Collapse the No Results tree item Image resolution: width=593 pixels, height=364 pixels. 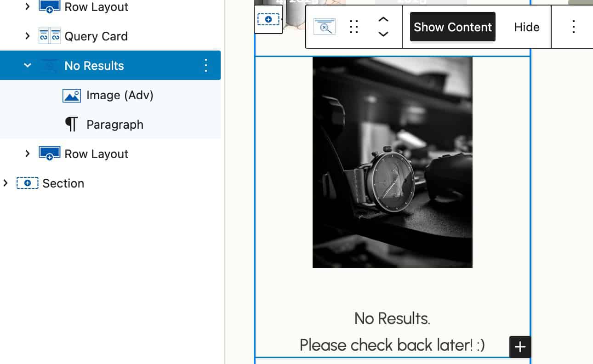(28, 66)
